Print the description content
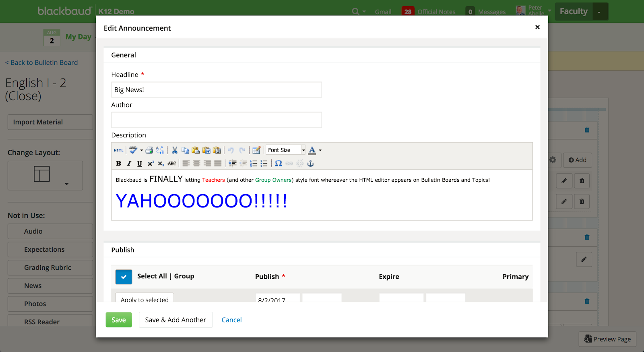 (x=149, y=150)
